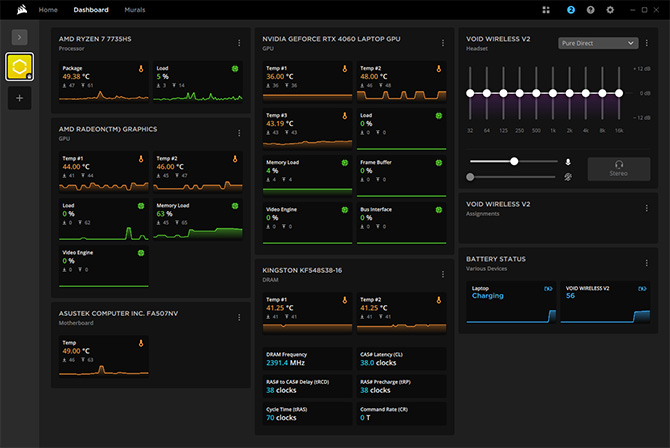
Task: Click Radeon Temp #1 thermometer icon
Action: 141,159
